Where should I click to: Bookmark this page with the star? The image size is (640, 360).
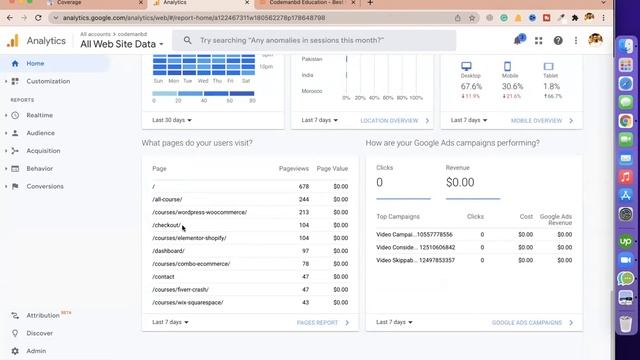coord(472,18)
